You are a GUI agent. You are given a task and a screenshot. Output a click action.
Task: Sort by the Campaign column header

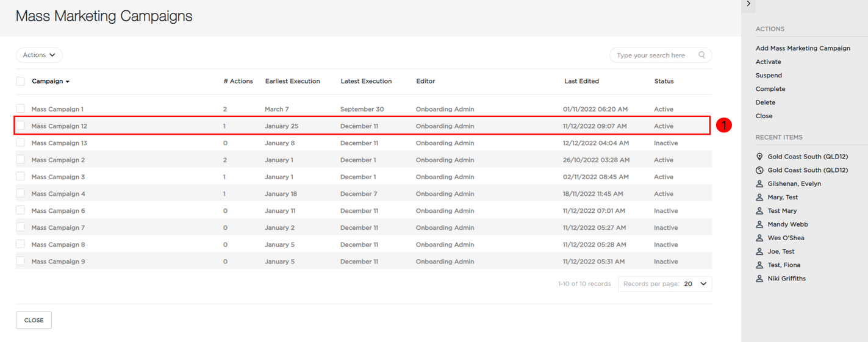click(x=51, y=81)
